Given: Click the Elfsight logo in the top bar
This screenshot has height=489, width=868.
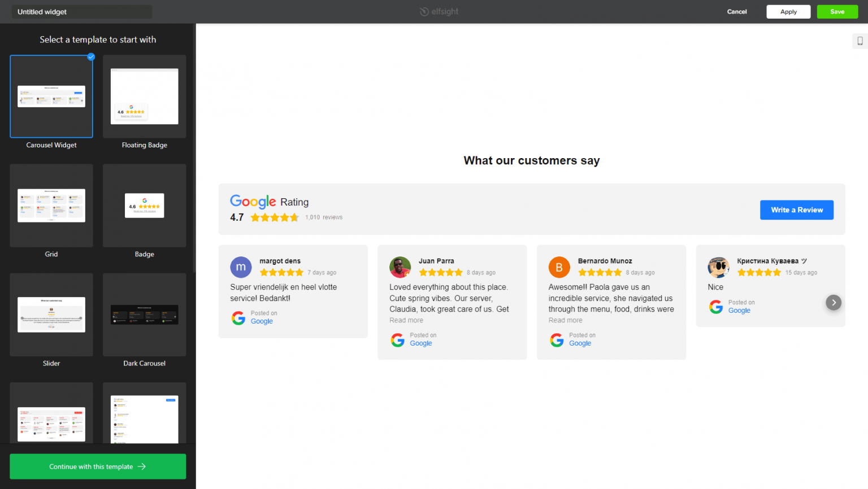Looking at the screenshot, I should (439, 11).
